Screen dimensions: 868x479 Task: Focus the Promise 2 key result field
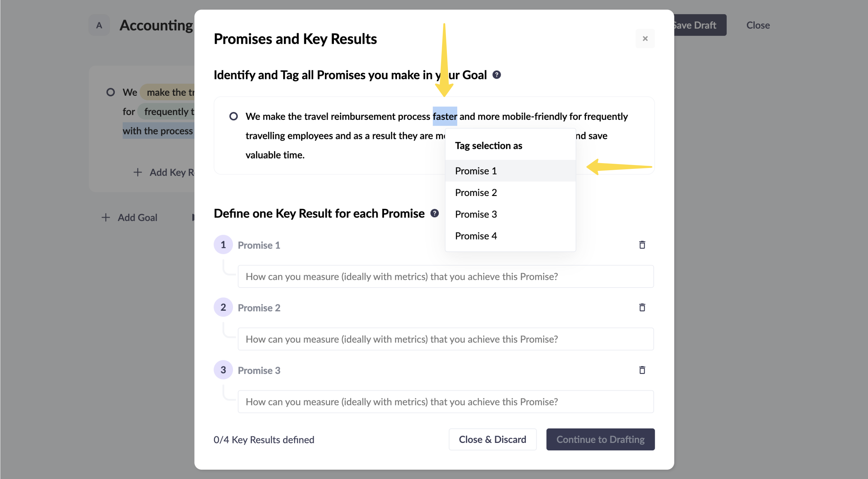pyautogui.click(x=446, y=339)
